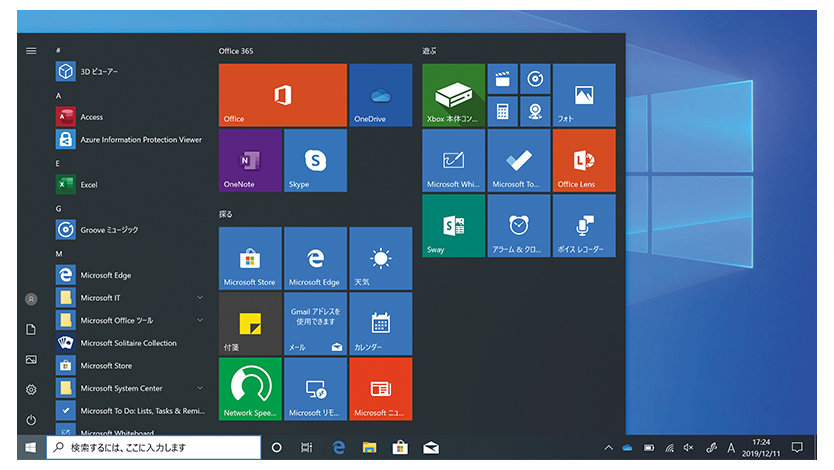This screenshot has width=834, height=470.
Task: Expand the Start menu hamburger navigation
Action: point(31,51)
